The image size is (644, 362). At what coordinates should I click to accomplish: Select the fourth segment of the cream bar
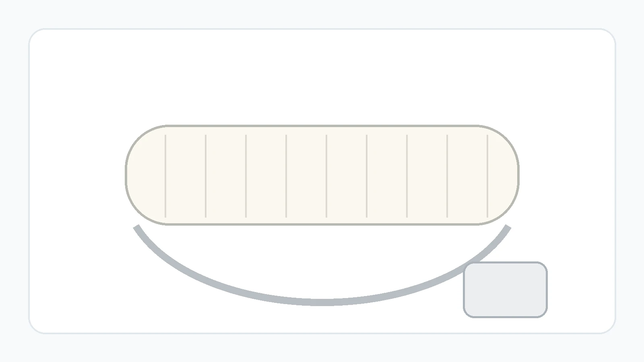coord(266,175)
